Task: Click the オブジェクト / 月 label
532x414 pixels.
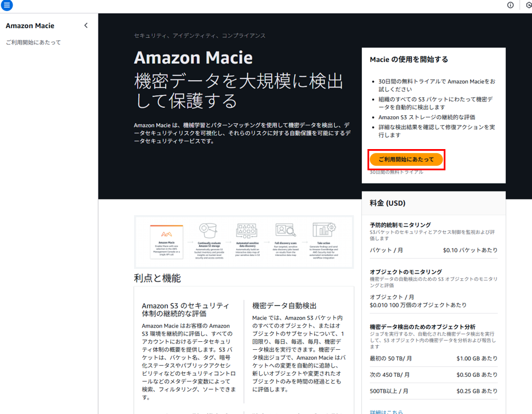Action: click(392, 297)
